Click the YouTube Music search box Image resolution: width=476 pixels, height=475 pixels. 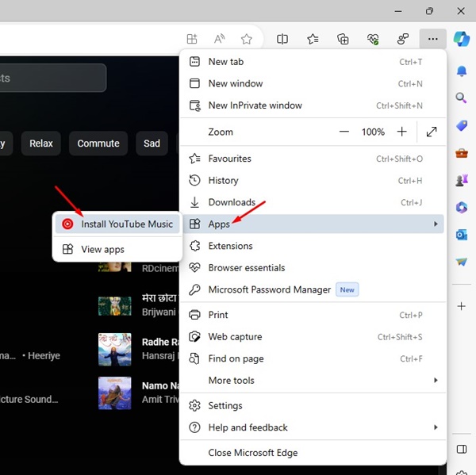click(52, 78)
